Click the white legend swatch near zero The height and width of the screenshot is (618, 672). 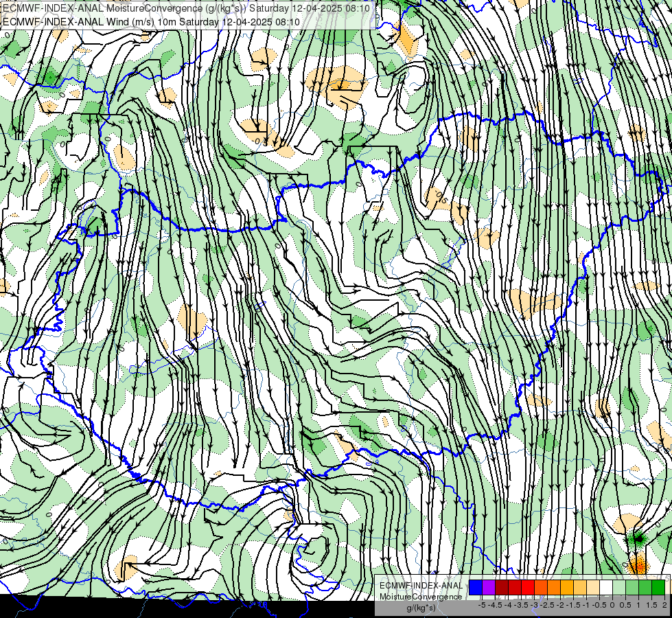[x=606, y=587]
